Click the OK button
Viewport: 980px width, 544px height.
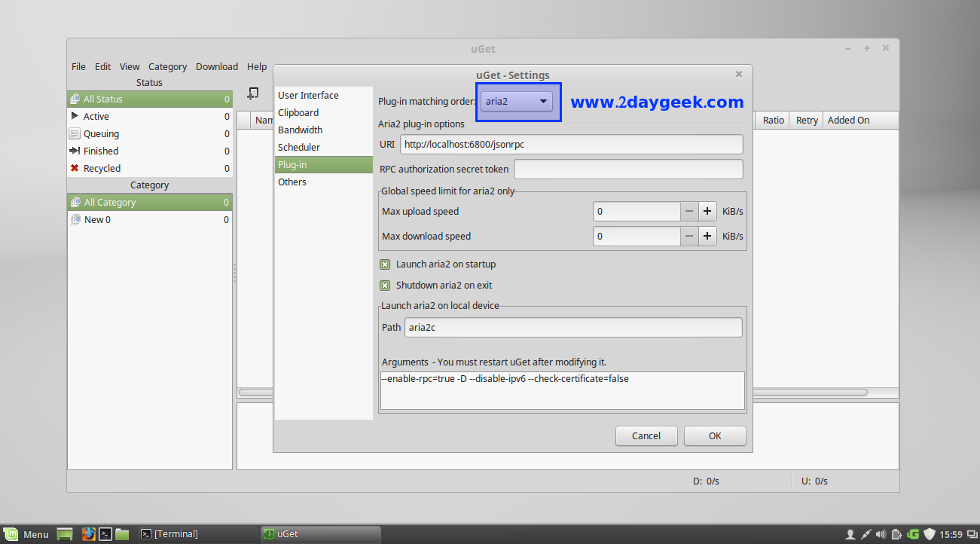coord(715,436)
